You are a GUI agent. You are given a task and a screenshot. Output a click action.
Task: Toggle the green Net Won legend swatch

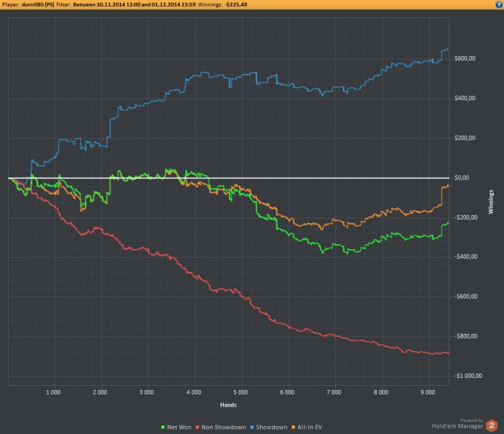tap(163, 428)
